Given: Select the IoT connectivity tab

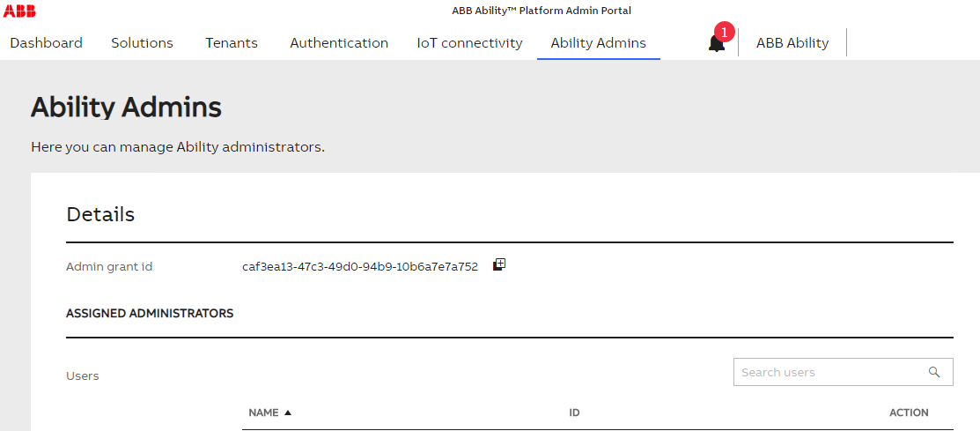Looking at the screenshot, I should (469, 43).
